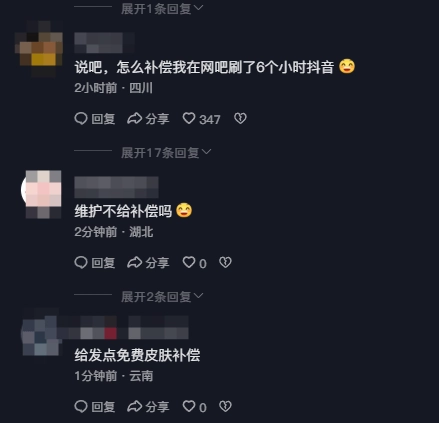
Task: Click share arrow on Hubei comment
Action: coord(135,262)
